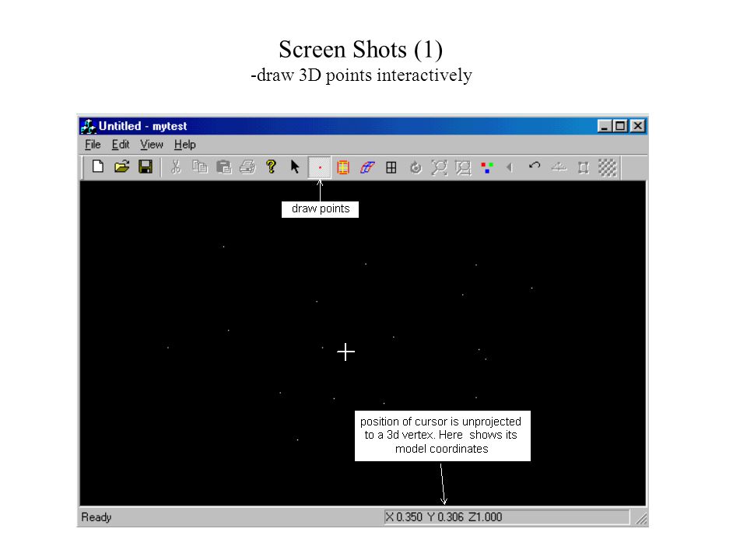Click the Cut scissors icon
The image size is (747, 560).
click(176, 166)
